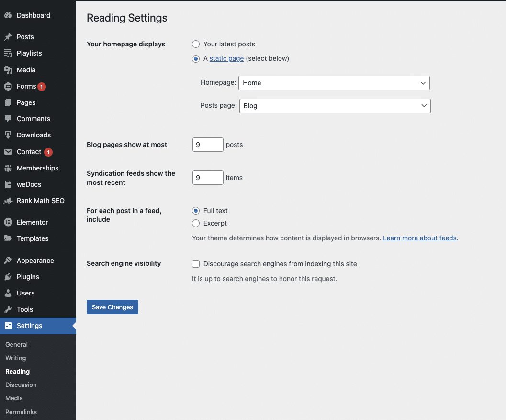Image resolution: width=506 pixels, height=420 pixels.
Task: Click the 'Your homepage displays' label
Action: coord(126,44)
